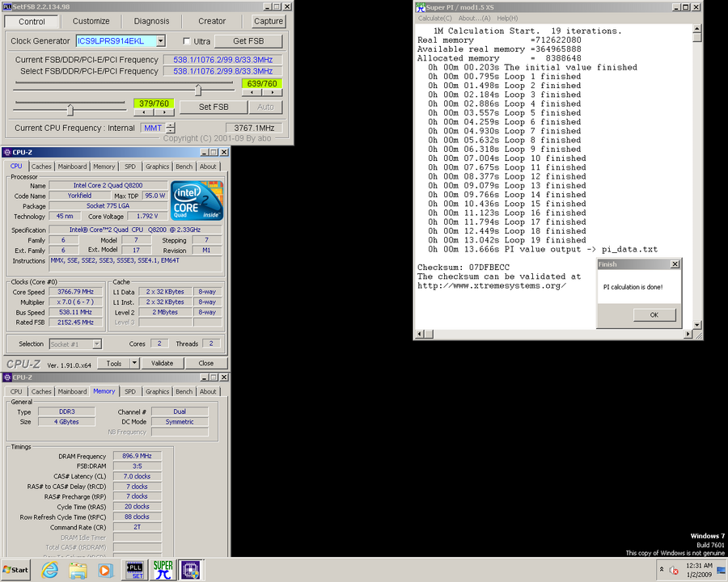The height and width of the screenshot is (582, 728).
Task: Click Super PI vertical scrollbar up arrow
Action: [697, 29]
